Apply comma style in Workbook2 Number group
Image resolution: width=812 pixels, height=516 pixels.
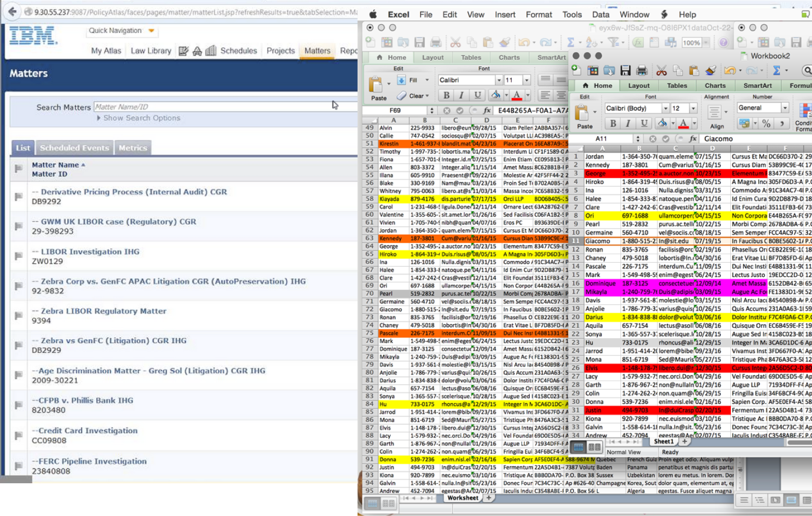782,123
